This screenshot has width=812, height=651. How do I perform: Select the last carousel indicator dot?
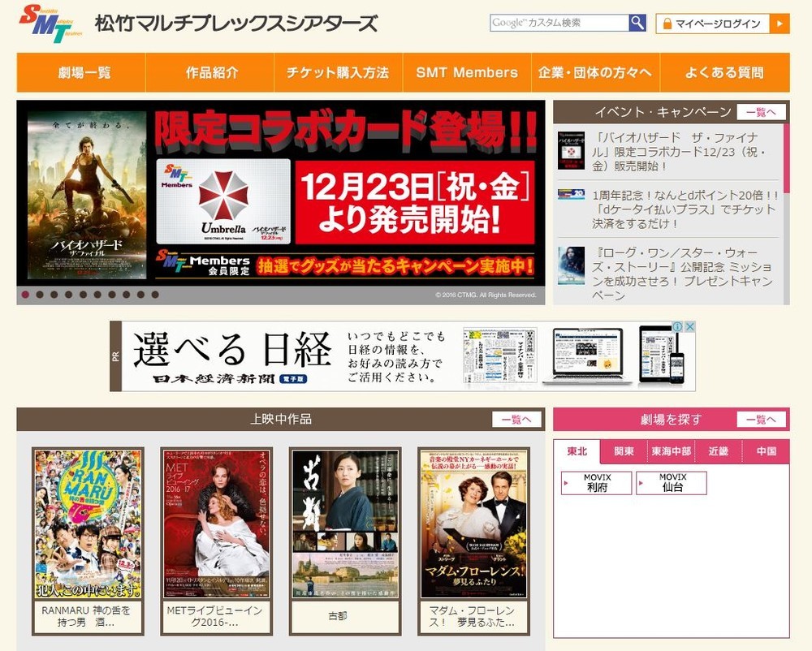click(x=155, y=295)
